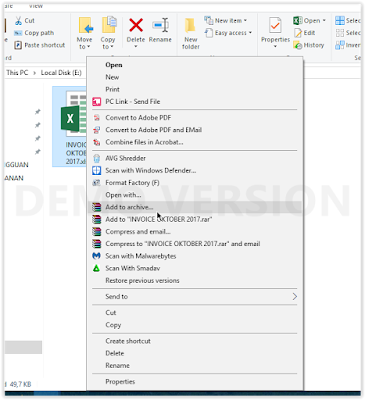The width and height of the screenshot is (365, 400).
Task: Click the AVG Shredder icon
Action: (96, 158)
